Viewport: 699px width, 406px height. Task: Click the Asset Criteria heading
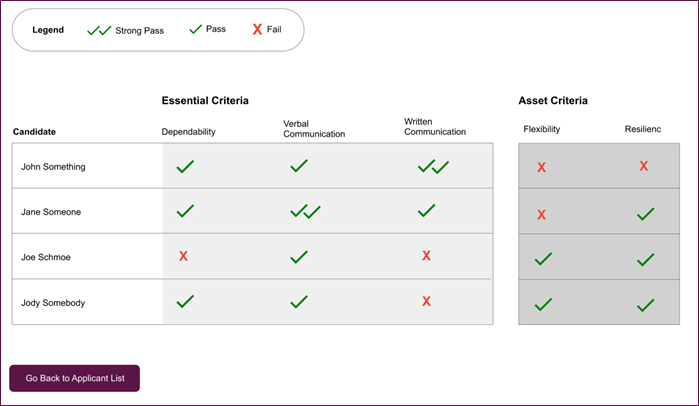[553, 101]
